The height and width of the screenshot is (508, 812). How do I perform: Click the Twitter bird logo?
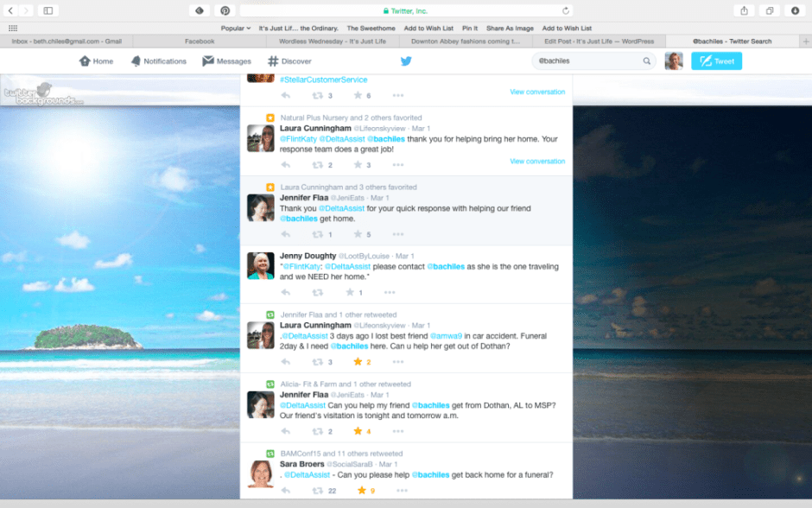coord(406,61)
